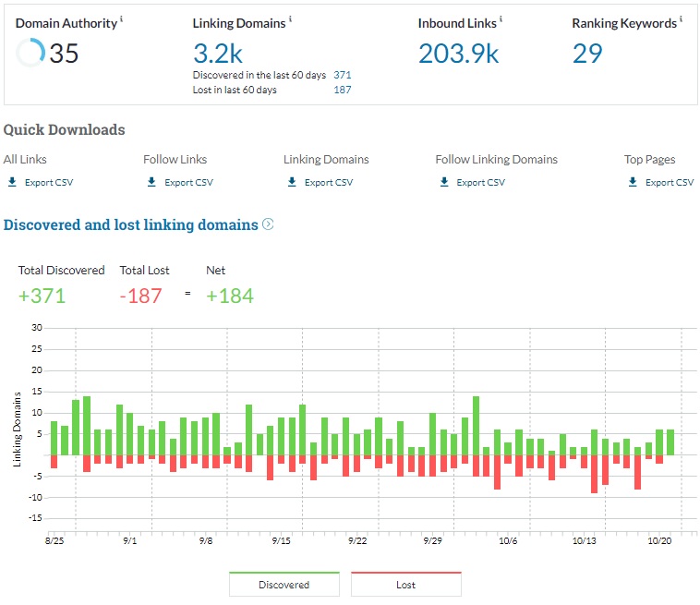Click the +371 Total Discovered figure
700x605 pixels.
(x=42, y=296)
